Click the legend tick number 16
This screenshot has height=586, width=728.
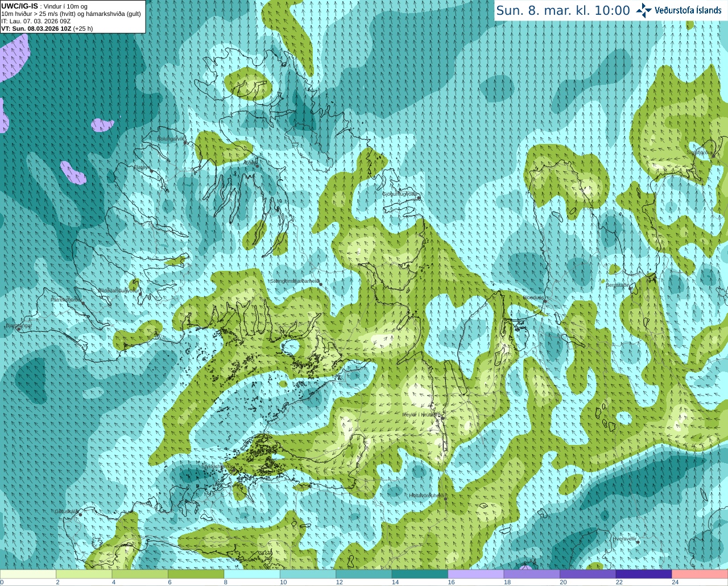pyautogui.click(x=451, y=582)
